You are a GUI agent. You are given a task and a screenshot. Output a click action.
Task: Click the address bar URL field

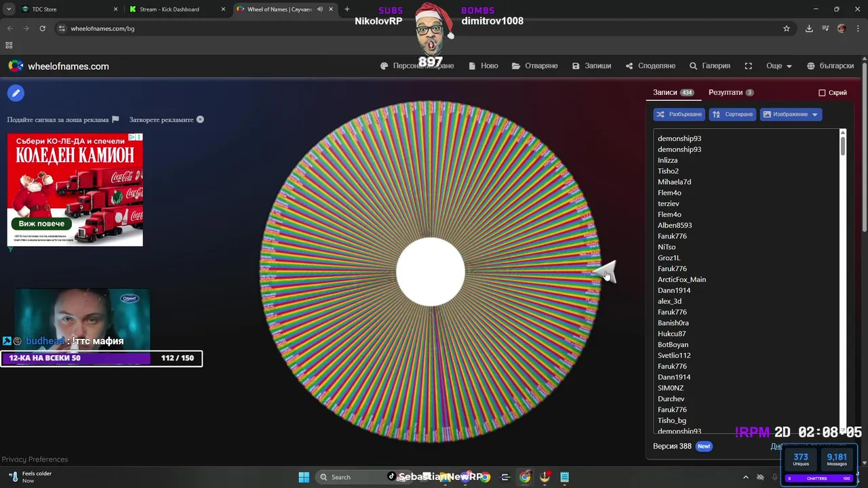(420, 28)
